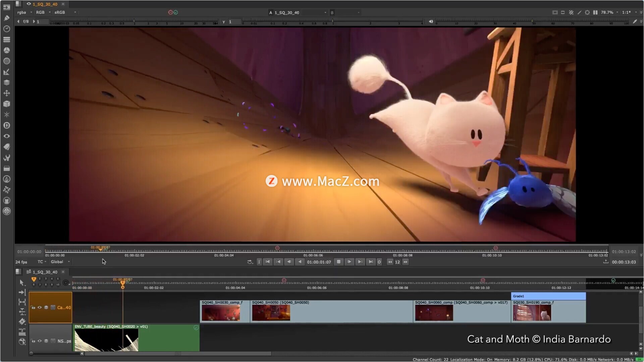The width and height of the screenshot is (644, 362).
Task: Select the Razor cut tool
Action: (x=22, y=321)
